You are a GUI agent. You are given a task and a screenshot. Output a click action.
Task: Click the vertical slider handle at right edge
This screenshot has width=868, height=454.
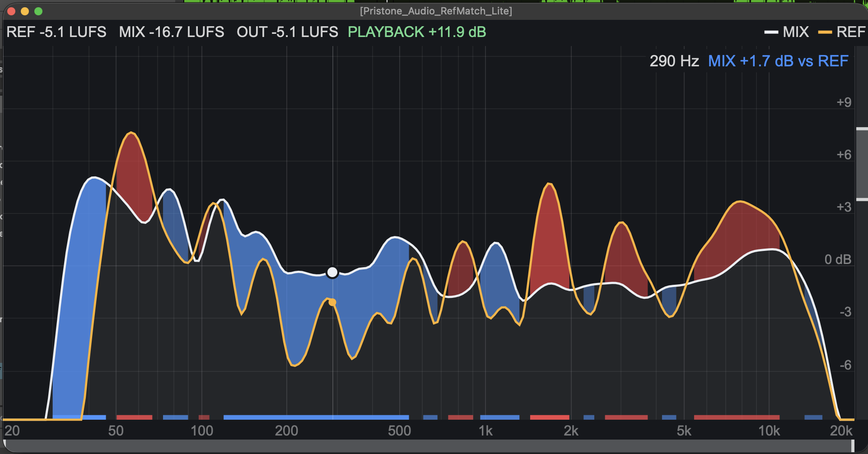862,164
